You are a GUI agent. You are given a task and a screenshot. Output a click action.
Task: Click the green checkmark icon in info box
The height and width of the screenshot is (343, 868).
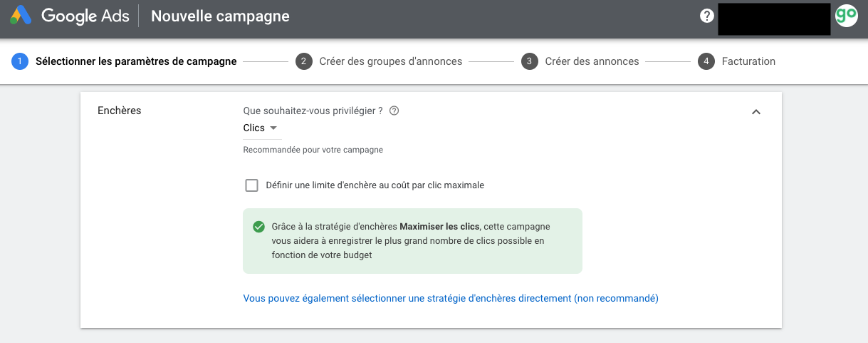tap(259, 227)
